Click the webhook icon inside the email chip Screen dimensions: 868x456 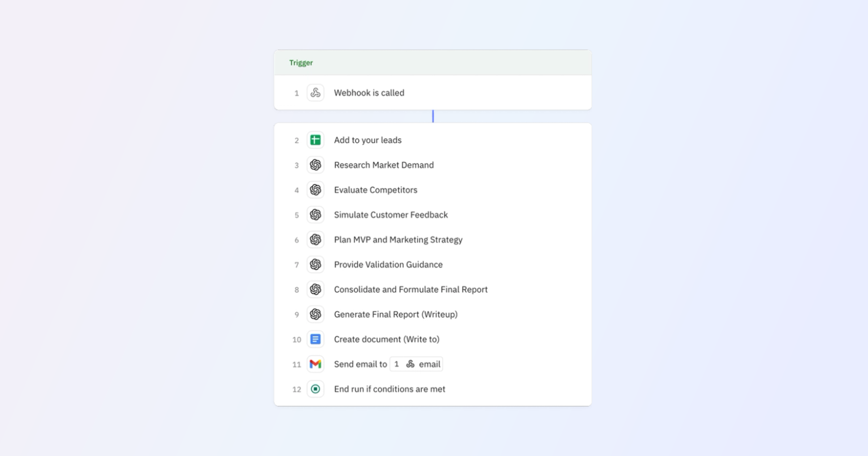(x=410, y=364)
